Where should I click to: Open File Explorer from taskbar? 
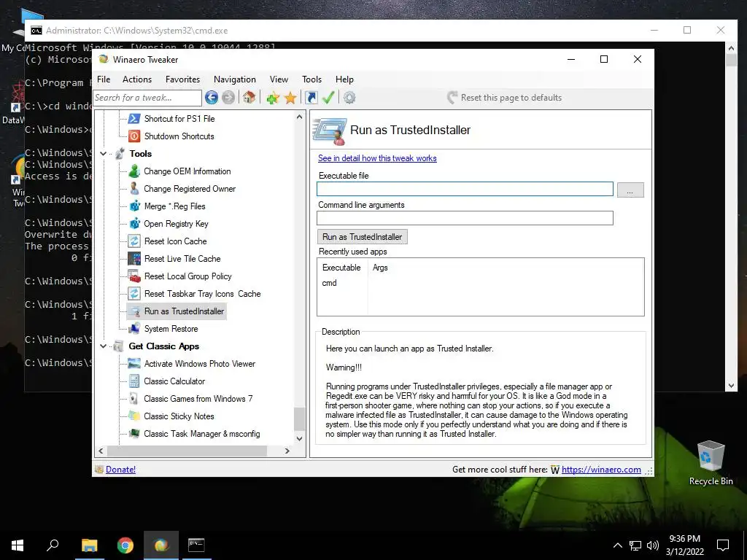[89, 545]
